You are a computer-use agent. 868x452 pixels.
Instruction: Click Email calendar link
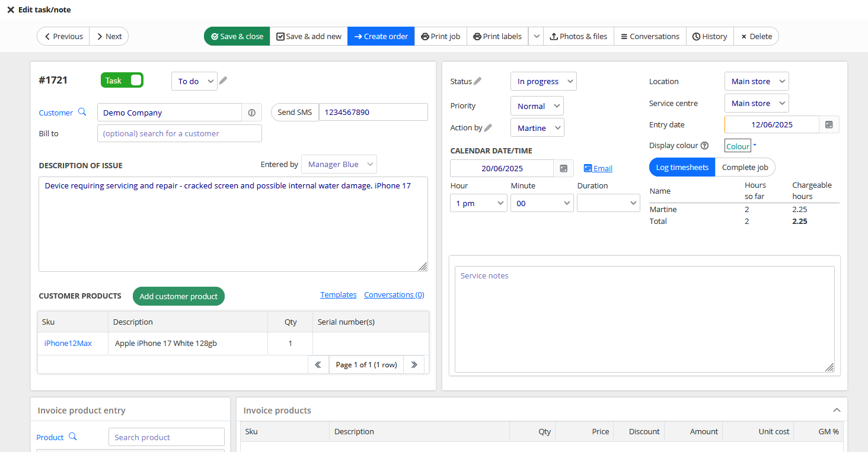598,168
